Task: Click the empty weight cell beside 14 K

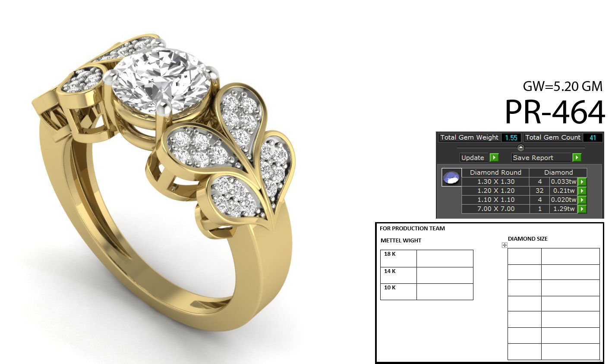Action: (445, 275)
